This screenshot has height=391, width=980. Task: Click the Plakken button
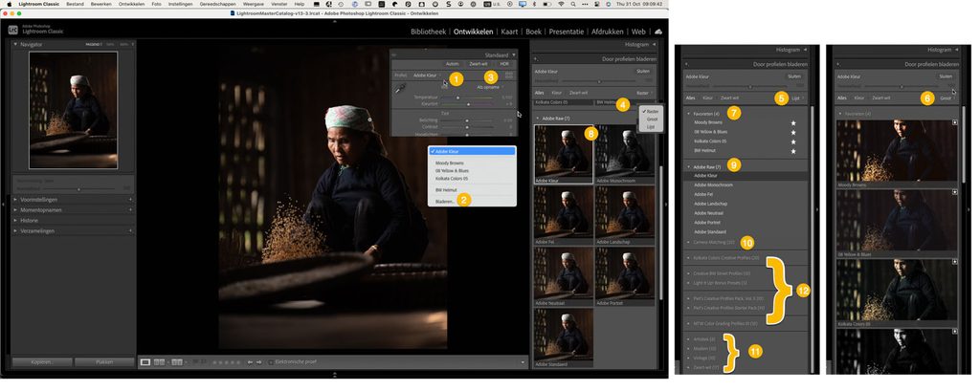103,361
